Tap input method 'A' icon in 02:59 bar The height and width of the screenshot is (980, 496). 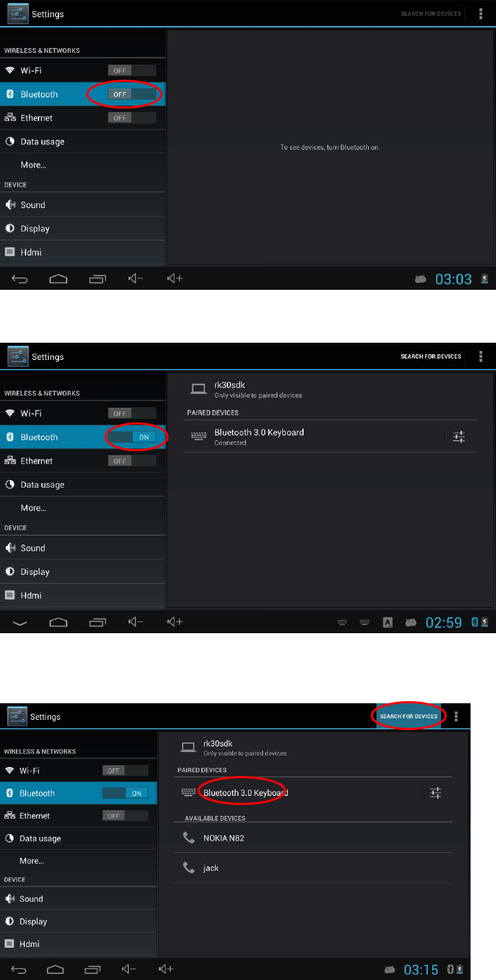point(387,622)
